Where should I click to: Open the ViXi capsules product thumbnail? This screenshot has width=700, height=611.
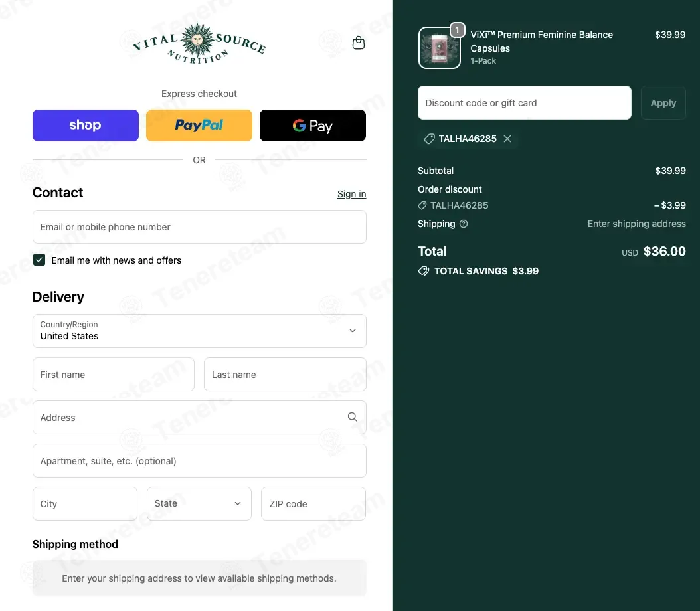[x=439, y=48]
